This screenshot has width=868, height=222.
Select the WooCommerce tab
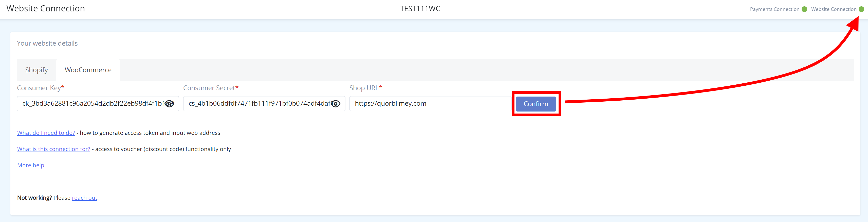pyautogui.click(x=88, y=70)
